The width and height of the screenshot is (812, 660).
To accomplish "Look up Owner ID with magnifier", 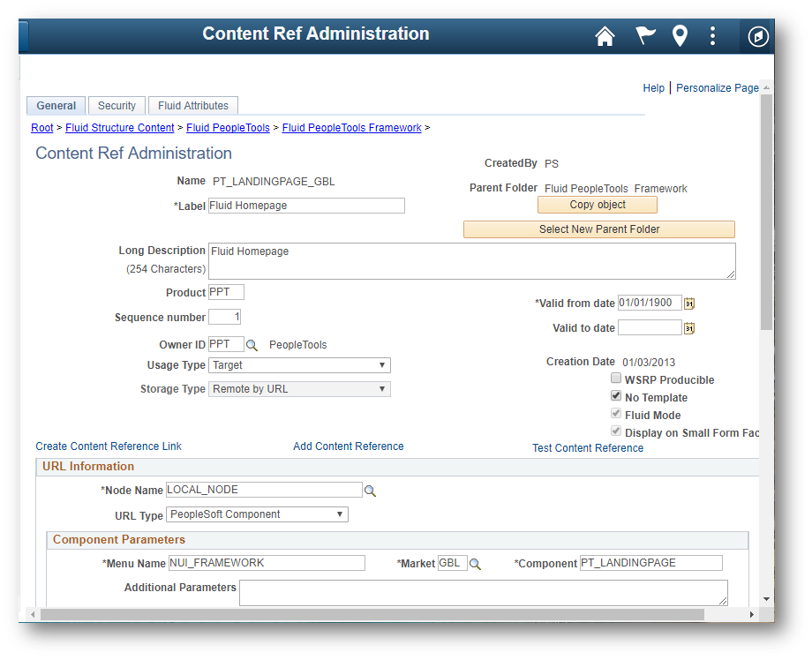I will [252, 345].
